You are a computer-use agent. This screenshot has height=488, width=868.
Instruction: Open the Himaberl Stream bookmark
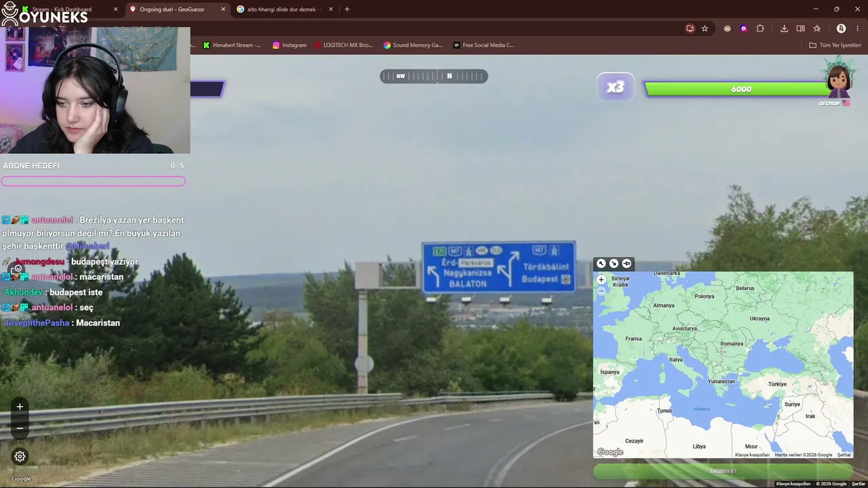[232, 45]
